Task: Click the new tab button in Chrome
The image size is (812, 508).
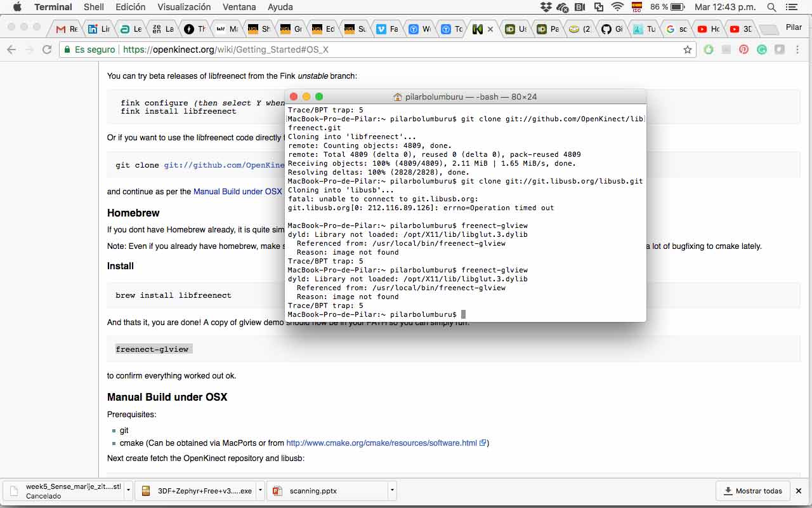Action: pyautogui.click(x=768, y=29)
